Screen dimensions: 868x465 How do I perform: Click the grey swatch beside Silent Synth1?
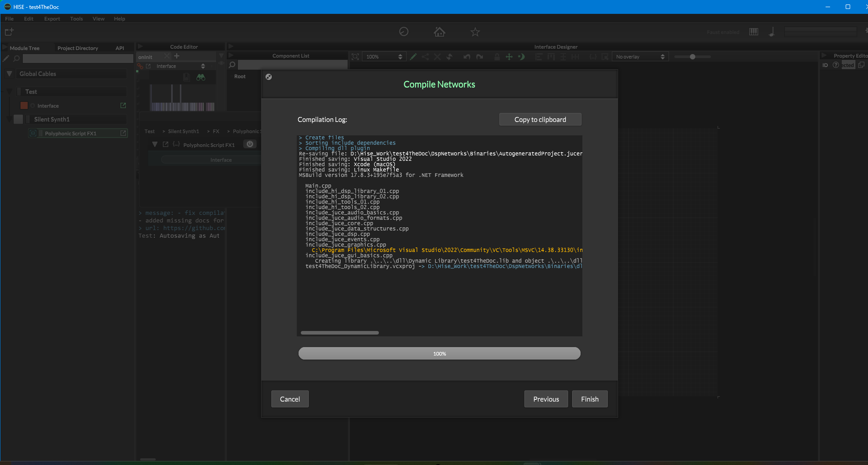[18, 119]
